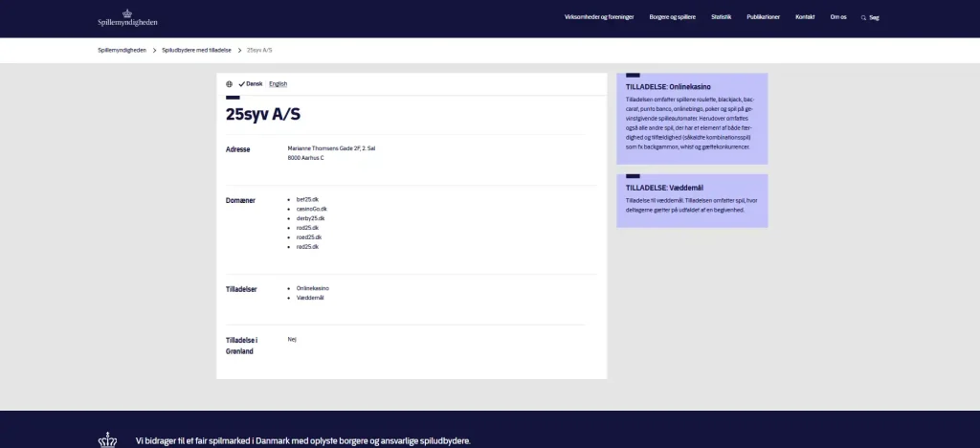Click the Nej value for Grønland
980x448 pixels.
(292, 339)
